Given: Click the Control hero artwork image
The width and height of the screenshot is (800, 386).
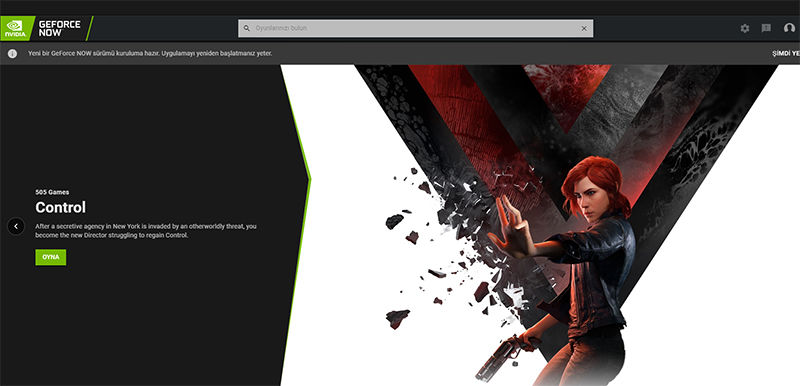Looking at the screenshot, I should pos(540,225).
